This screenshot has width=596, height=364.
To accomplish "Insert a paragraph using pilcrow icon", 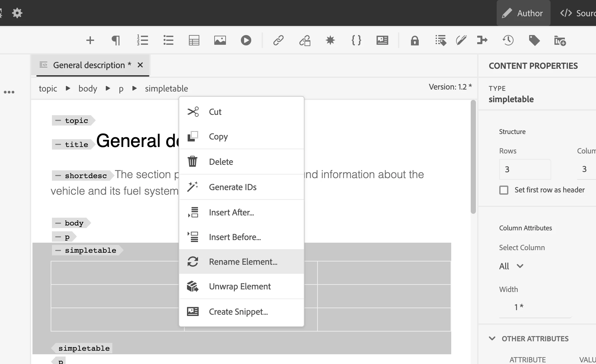I will tap(116, 41).
